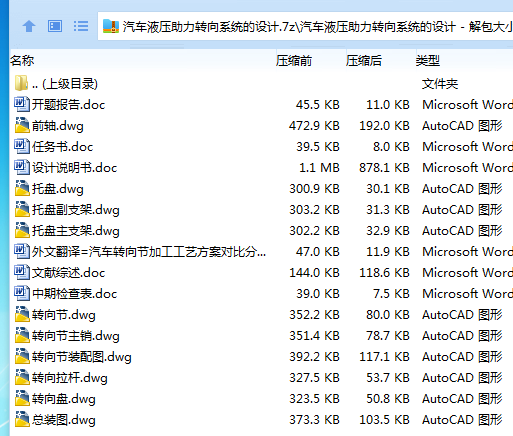Click the archive icon in the path bar
The image size is (513, 436).
111,26
